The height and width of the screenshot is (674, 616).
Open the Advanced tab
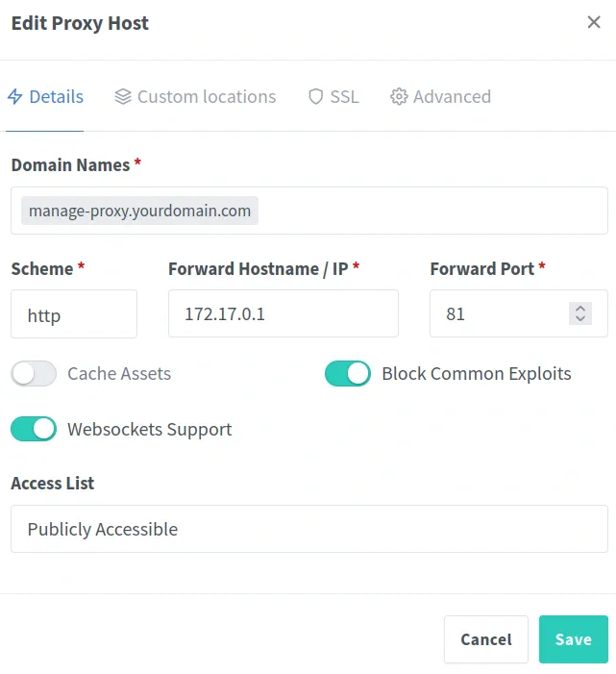pos(440,97)
